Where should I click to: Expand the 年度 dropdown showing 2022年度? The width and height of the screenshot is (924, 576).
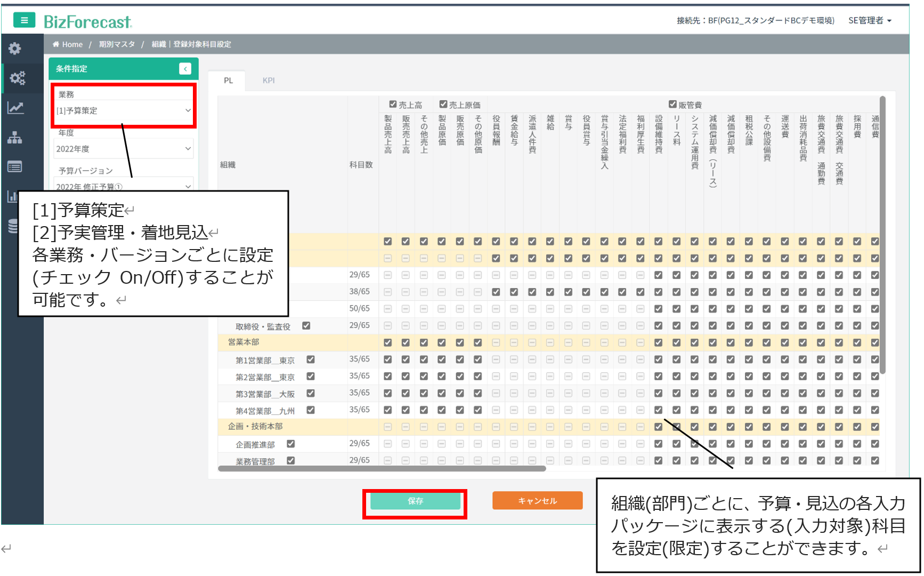[123, 149]
